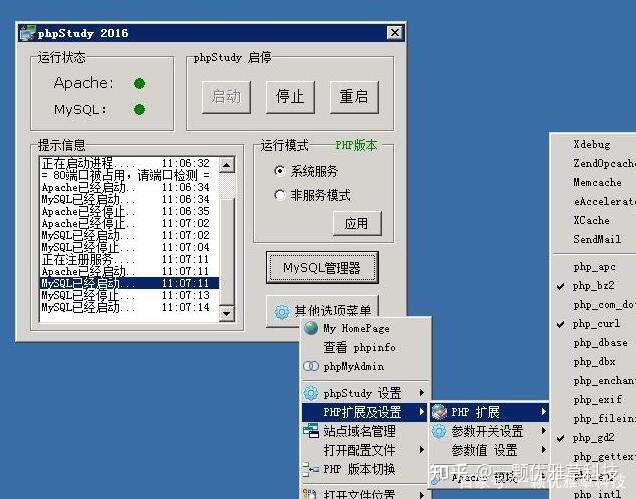Select highlighted log row 11:07:11 MySQL已经启动
636x499 pixels.
pos(129,283)
